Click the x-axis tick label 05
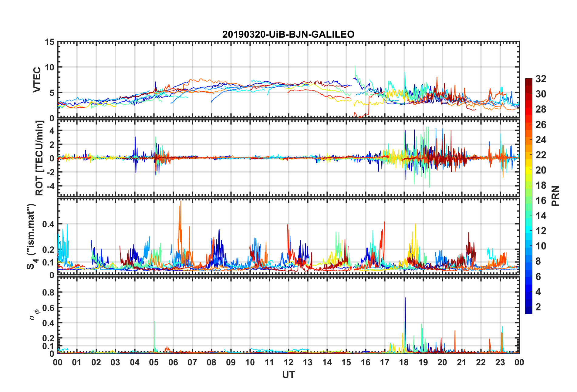The width and height of the screenshot is (577, 392). pyautogui.click(x=154, y=362)
